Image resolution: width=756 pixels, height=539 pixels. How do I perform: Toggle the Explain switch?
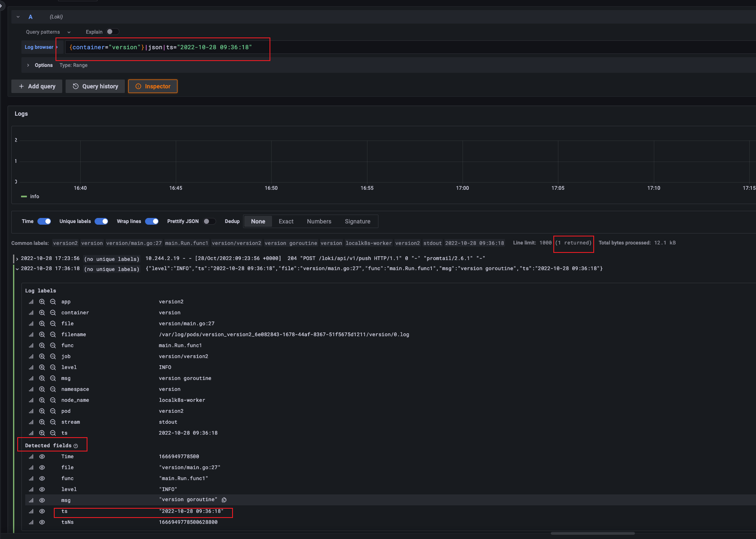tap(112, 32)
